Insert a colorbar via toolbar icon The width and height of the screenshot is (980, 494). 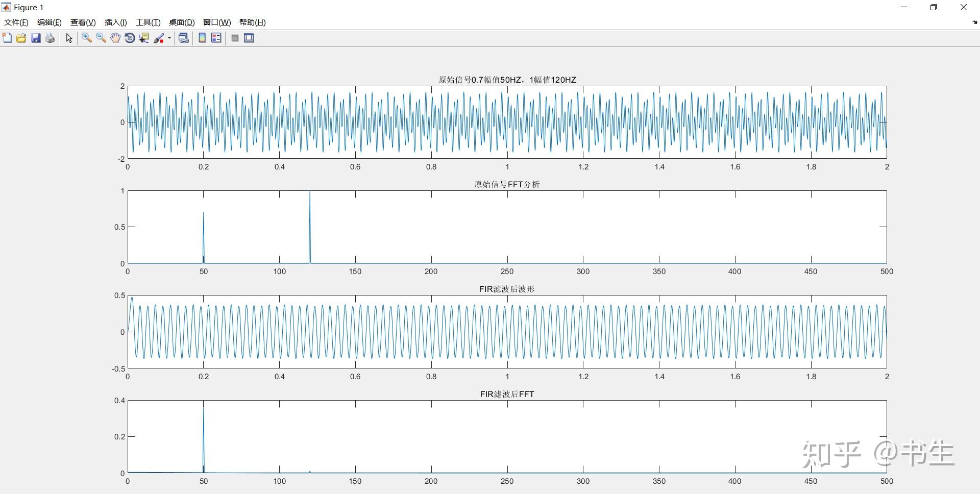(x=202, y=38)
